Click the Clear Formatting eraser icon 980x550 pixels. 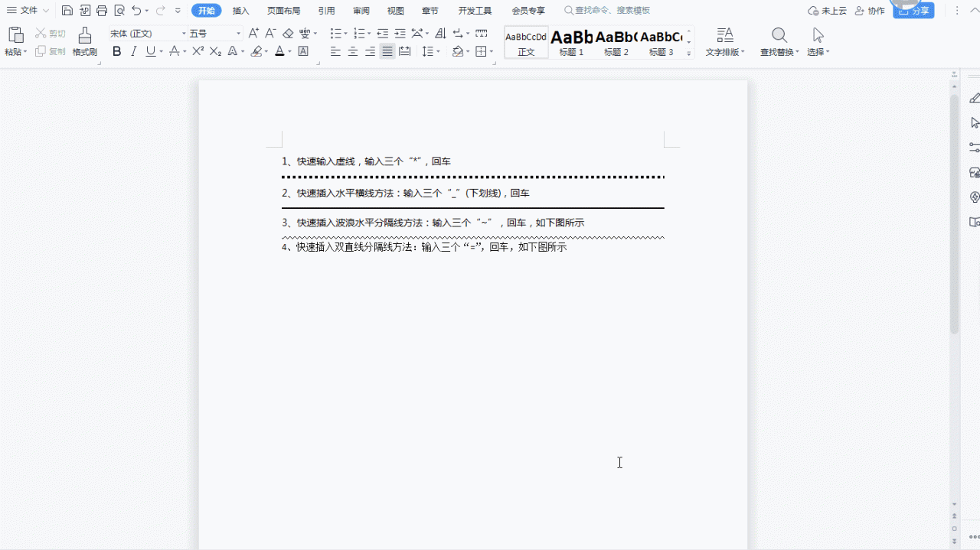(x=288, y=34)
